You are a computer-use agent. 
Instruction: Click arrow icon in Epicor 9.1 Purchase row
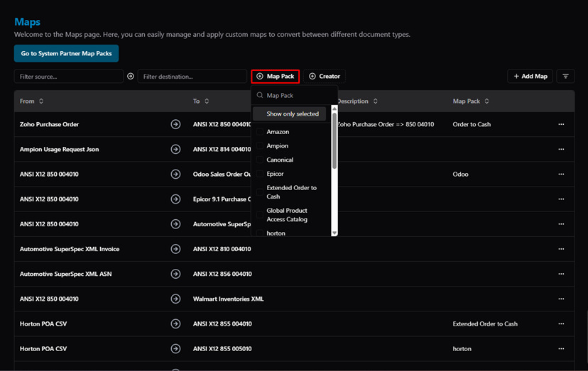tap(175, 199)
